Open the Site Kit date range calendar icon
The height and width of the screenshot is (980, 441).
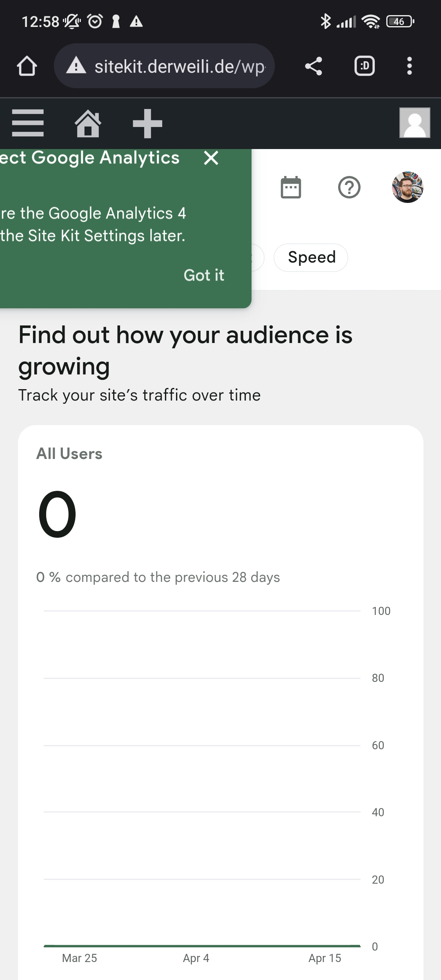coord(290,187)
